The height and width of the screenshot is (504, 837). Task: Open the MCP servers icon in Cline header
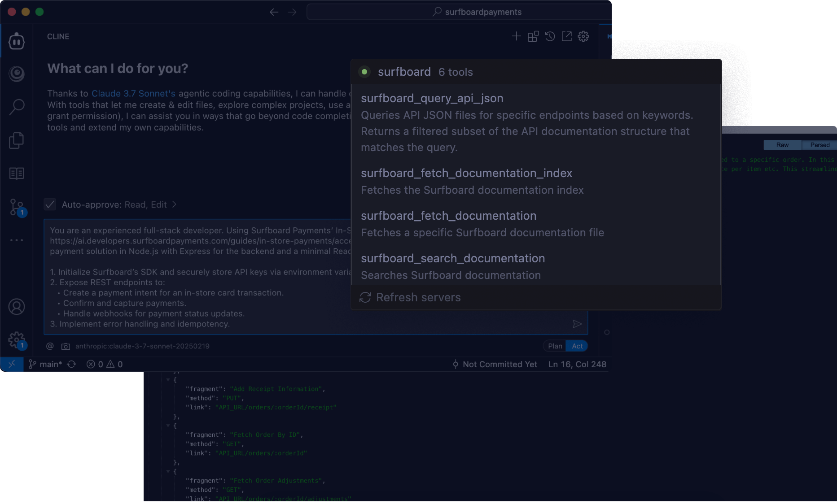pos(533,36)
